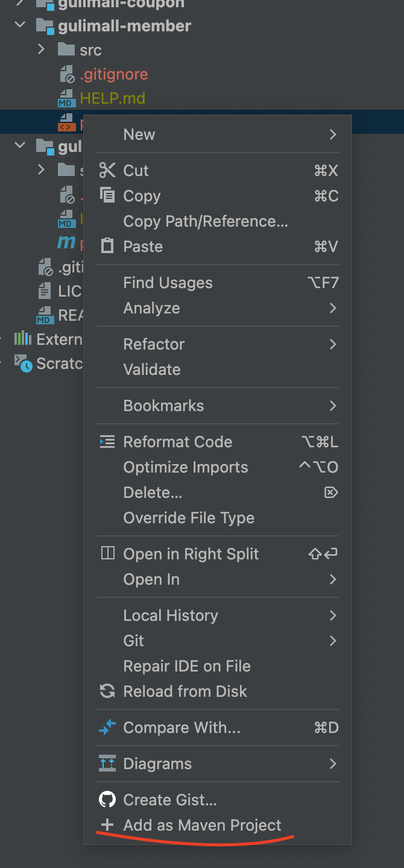Click the Cut scissors icon
Viewport: 404px width, 868px height.
tap(107, 171)
